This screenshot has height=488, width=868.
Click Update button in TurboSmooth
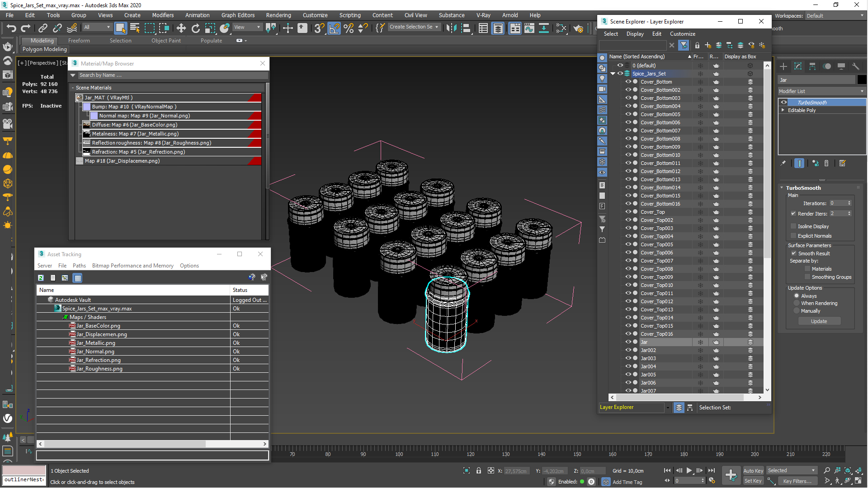[x=819, y=321]
